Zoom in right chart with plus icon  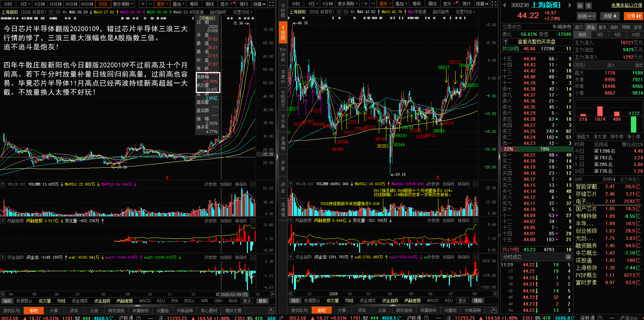[x=366, y=4]
